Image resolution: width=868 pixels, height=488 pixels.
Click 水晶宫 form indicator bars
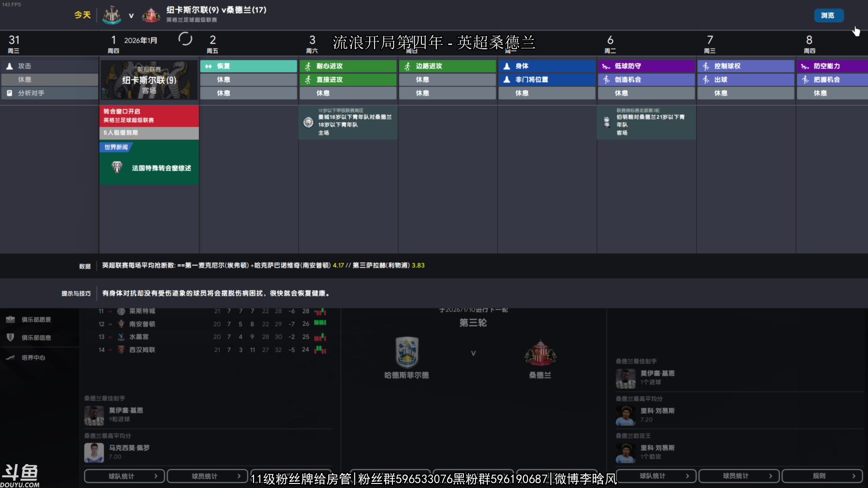coord(320,337)
